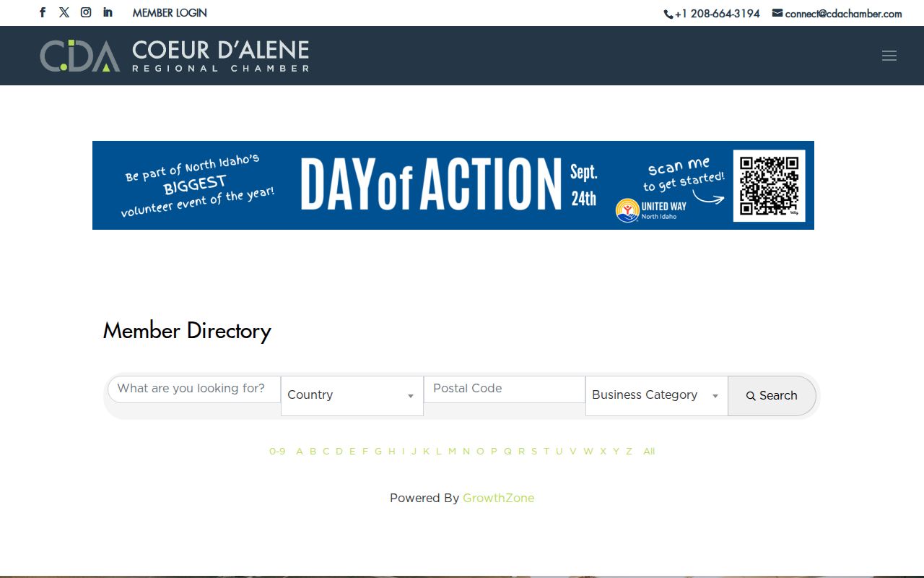Open the hamburger navigation menu

[x=889, y=56]
